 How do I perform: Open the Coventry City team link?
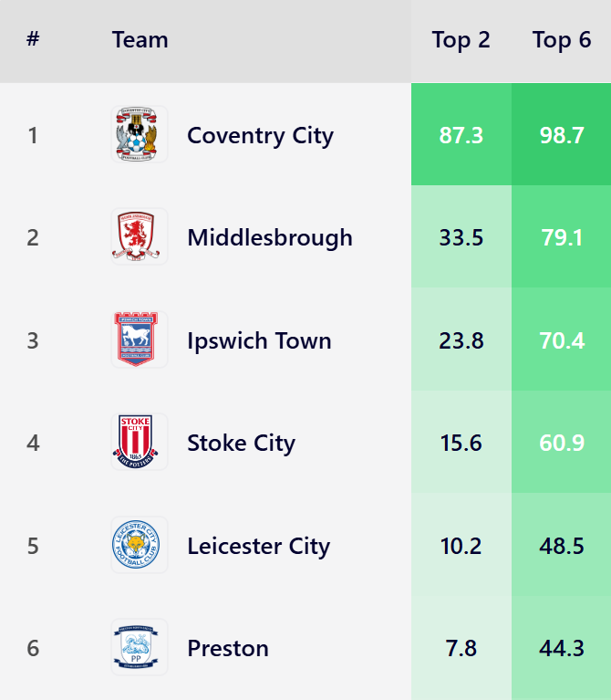260,135
